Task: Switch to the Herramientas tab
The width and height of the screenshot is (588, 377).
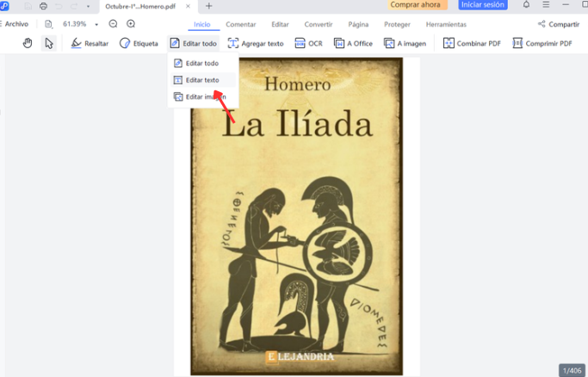Action: click(446, 24)
